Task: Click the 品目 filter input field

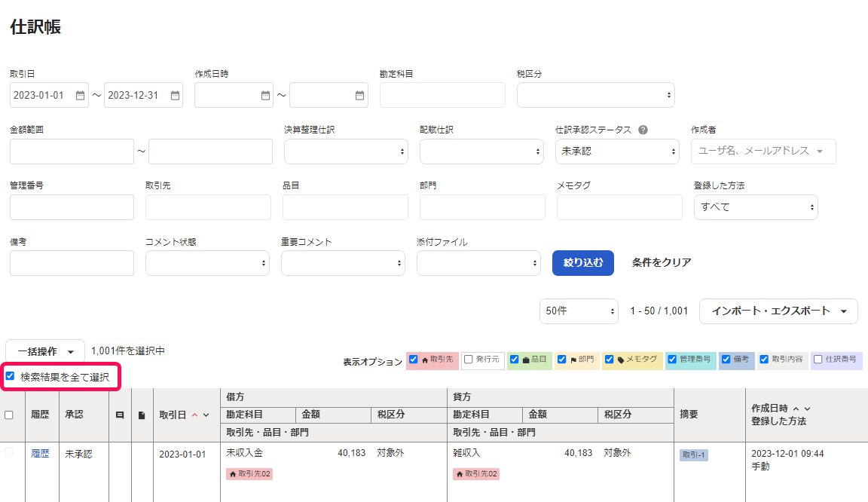Action: pyautogui.click(x=345, y=207)
